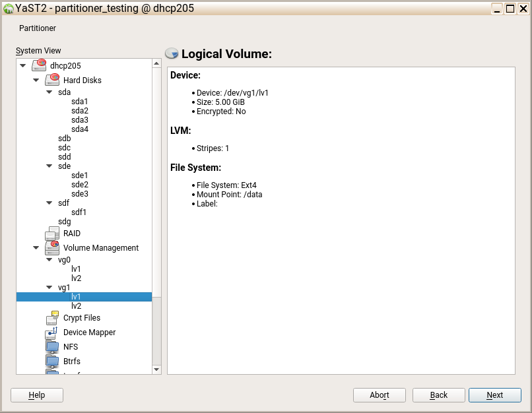Viewport: 532px width, 413px height.
Task: Select the Crypt Files icon
Action: tap(52, 318)
